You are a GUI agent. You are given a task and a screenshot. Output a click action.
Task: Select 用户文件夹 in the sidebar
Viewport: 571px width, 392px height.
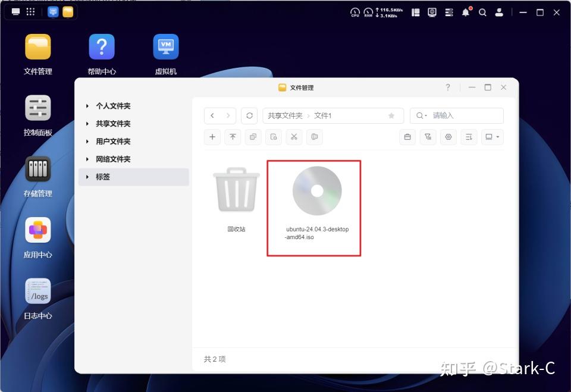(x=113, y=142)
